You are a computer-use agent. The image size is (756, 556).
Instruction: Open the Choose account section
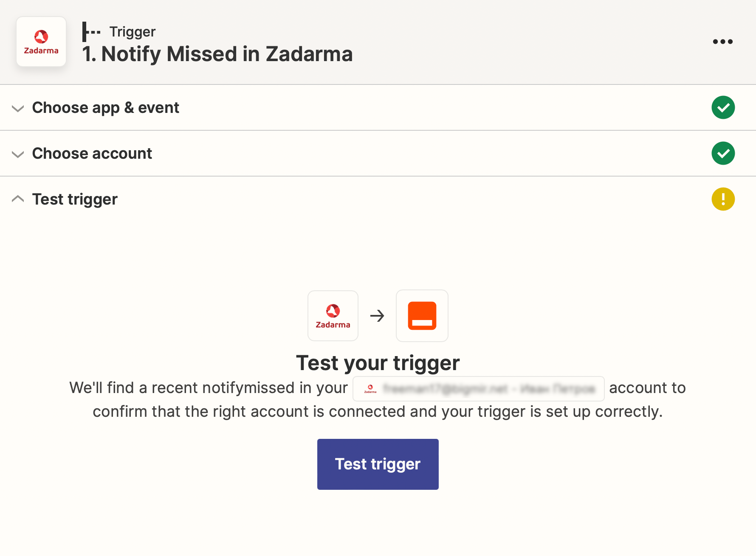(x=92, y=154)
